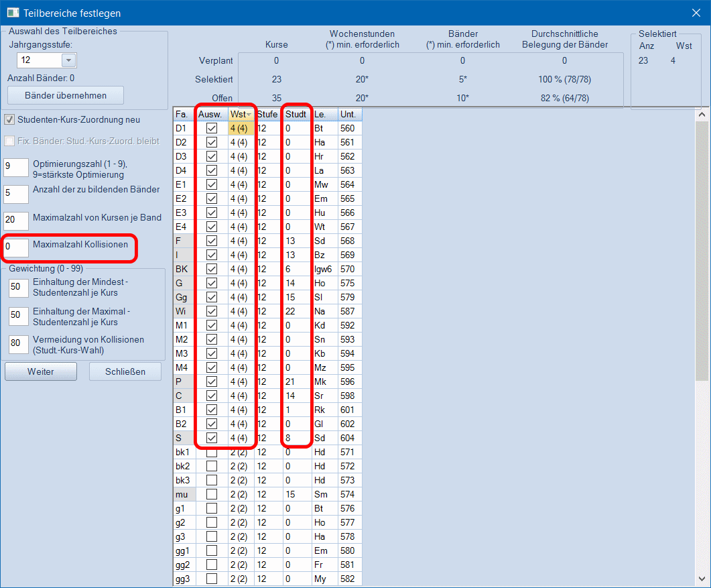Uncheck the selection box for course D1
The height and width of the screenshot is (588, 711).
coord(212,128)
